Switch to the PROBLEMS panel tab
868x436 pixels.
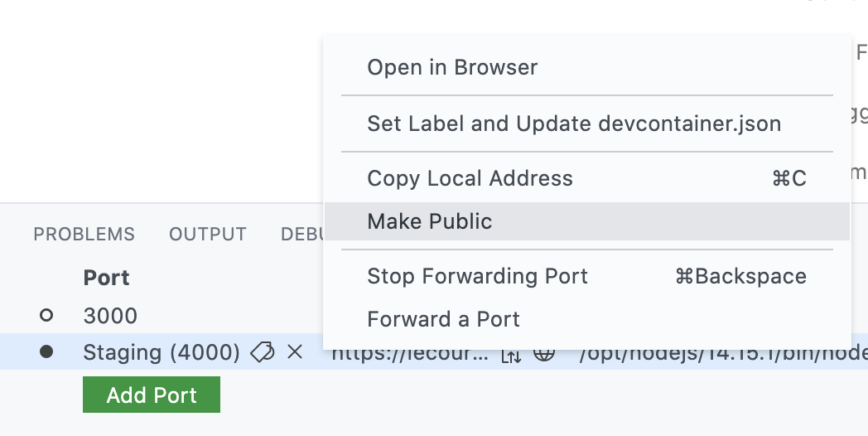84,235
